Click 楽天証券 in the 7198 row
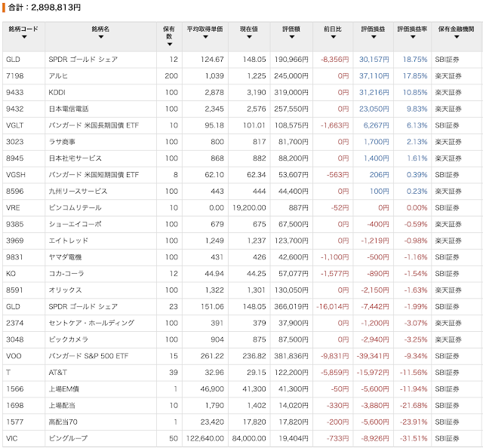This screenshot has height=448, width=483. click(x=448, y=76)
